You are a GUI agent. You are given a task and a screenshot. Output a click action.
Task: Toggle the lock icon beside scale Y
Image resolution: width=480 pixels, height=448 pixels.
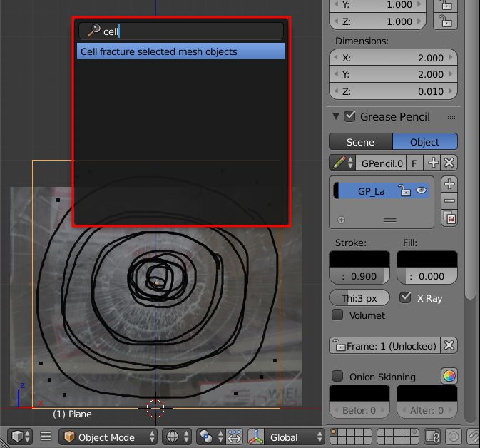[x=445, y=5]
